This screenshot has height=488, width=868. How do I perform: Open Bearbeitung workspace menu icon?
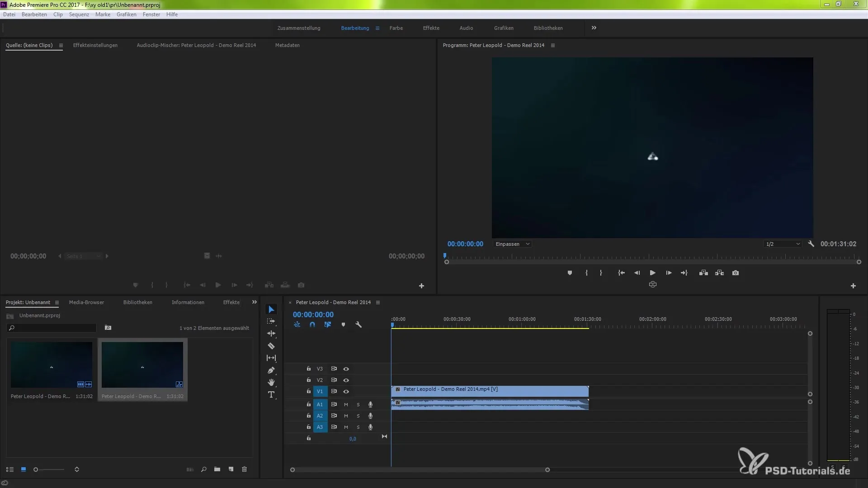[377, 28]
